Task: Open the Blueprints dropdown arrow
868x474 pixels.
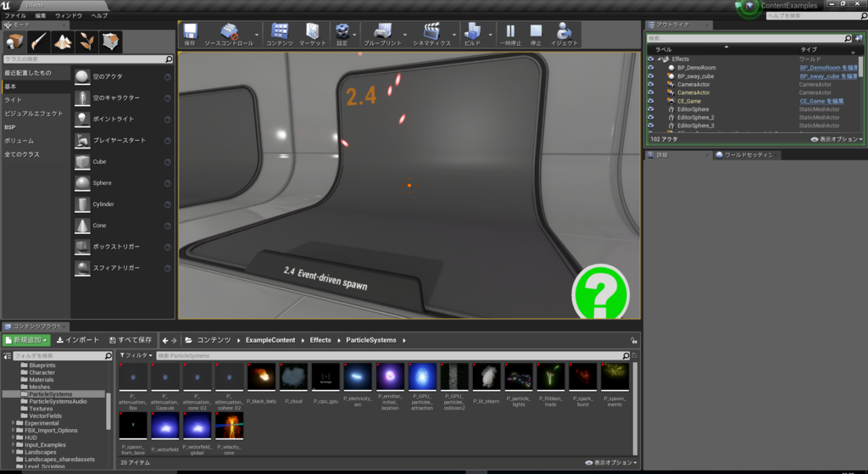Action: pos(405,35)
